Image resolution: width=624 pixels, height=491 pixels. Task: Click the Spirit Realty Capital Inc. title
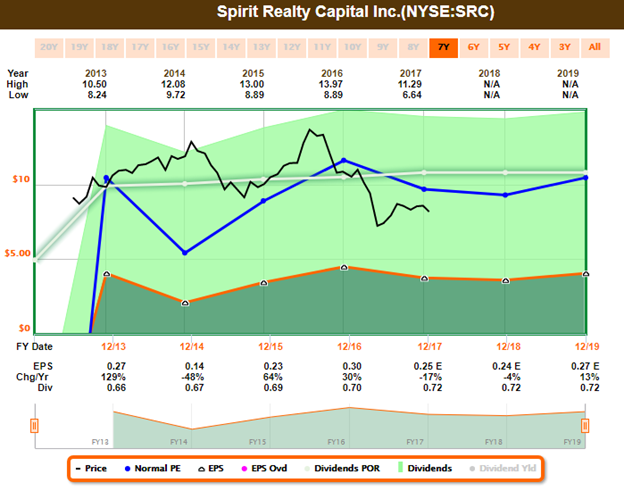[355, 12]
